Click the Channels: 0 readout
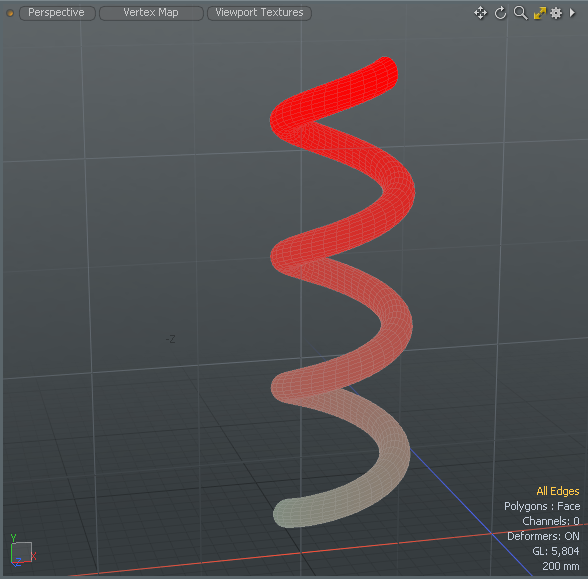This screenshot has height=579, width=588. tap(550, 521)
